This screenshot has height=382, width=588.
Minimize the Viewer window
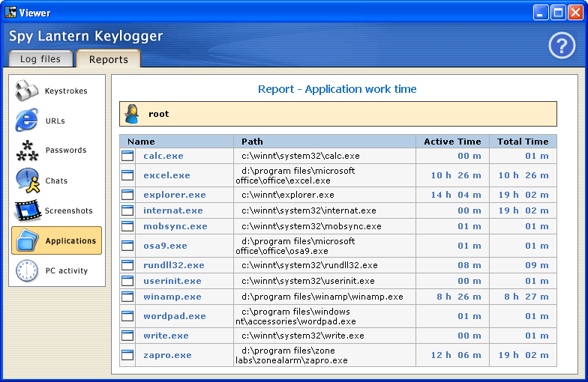(x=540, y=12)
